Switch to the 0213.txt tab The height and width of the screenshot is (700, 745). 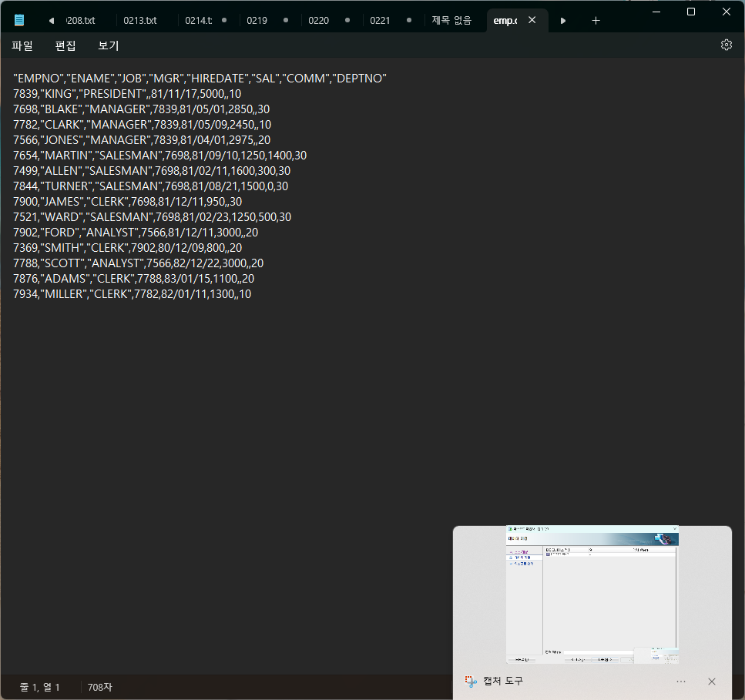140,21
